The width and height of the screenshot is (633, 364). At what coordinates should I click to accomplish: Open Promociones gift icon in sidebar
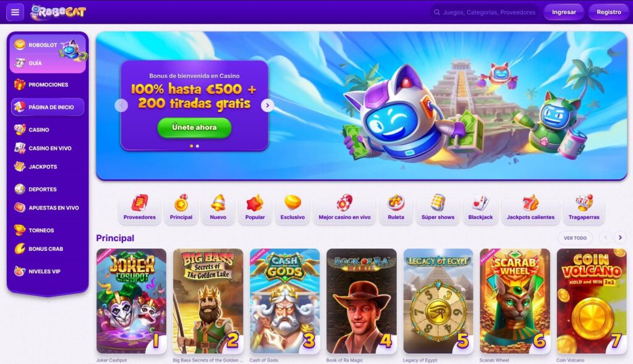pos(19,84)
